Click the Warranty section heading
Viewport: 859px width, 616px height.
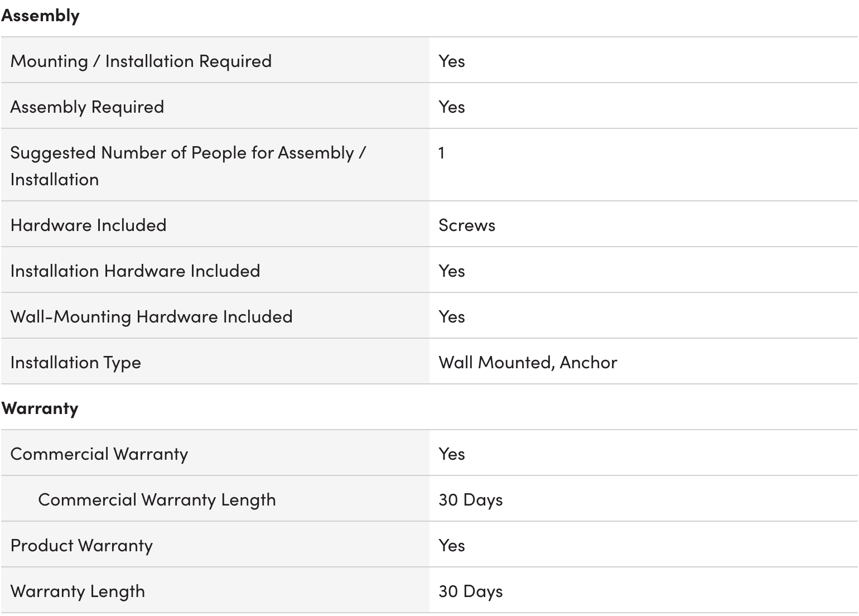(40, 408)
